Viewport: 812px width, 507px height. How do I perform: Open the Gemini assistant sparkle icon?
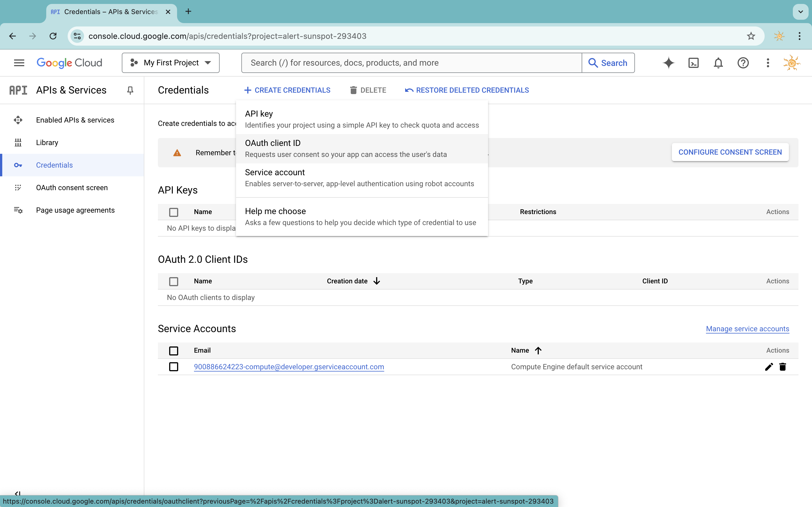[668, 63]
